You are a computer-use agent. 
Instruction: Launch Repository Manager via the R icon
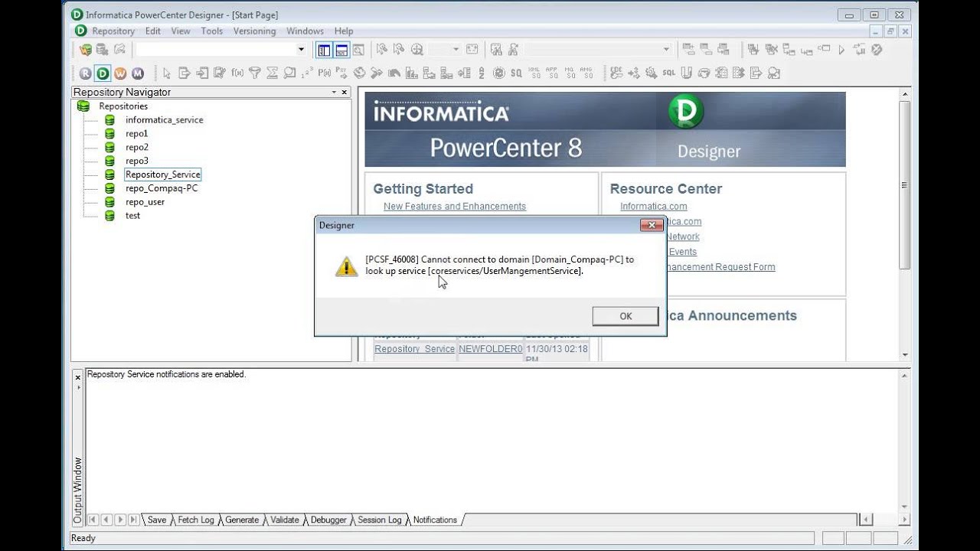[x=85, y=73]
